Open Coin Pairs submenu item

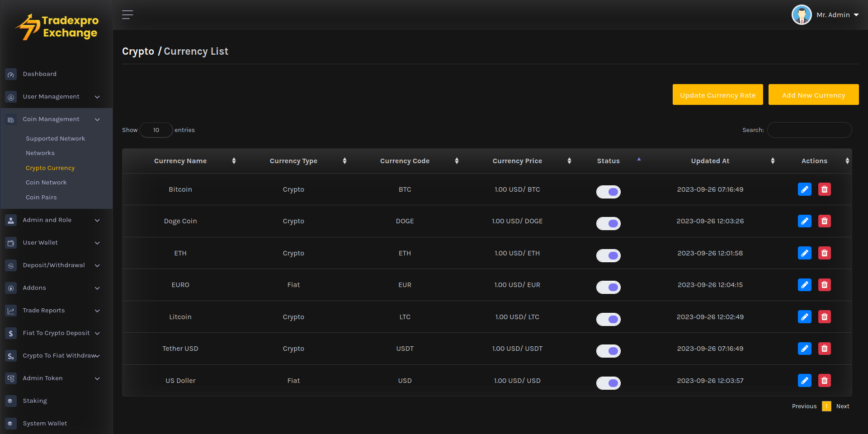click(41, 198)
